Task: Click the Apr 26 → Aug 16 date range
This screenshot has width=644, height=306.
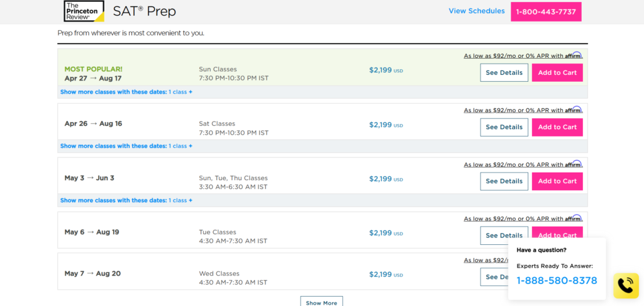Action: coord(93,123)
